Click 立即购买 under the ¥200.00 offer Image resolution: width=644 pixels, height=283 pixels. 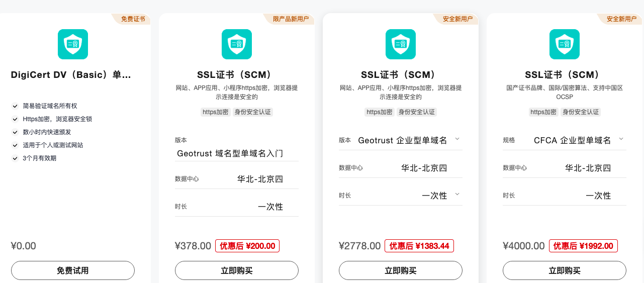coord(237,270)
